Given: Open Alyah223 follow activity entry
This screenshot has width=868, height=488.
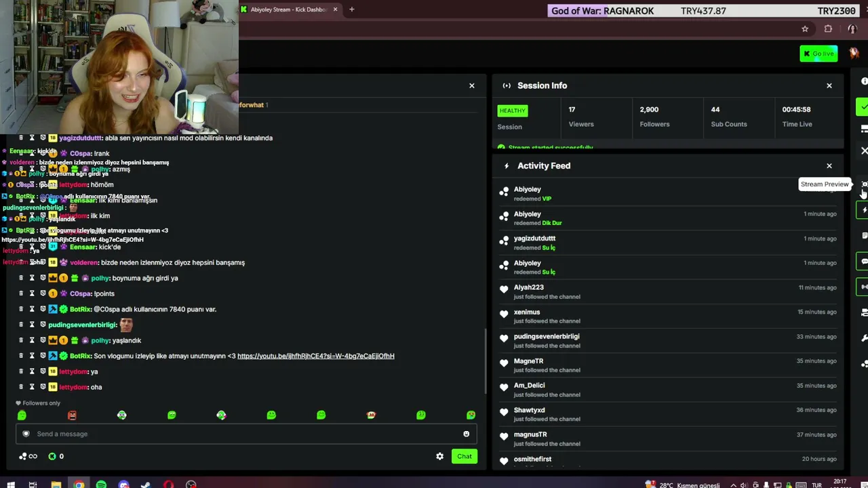Looking at the screenshot, I should click(668, 291).
